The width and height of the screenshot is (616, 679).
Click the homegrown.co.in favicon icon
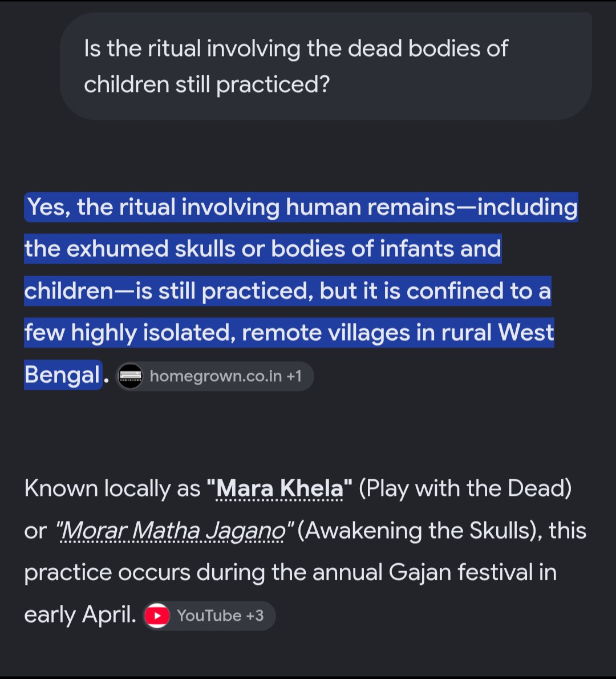(x=130, y=377)
